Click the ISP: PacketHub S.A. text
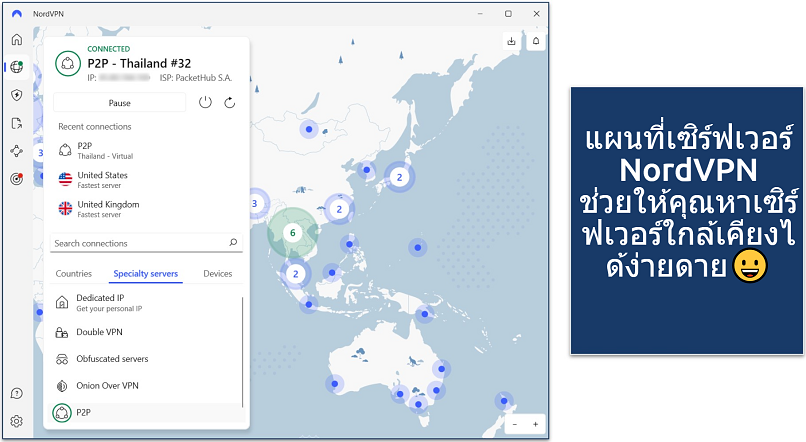806x442 pixels. click(x=196, y=78)
